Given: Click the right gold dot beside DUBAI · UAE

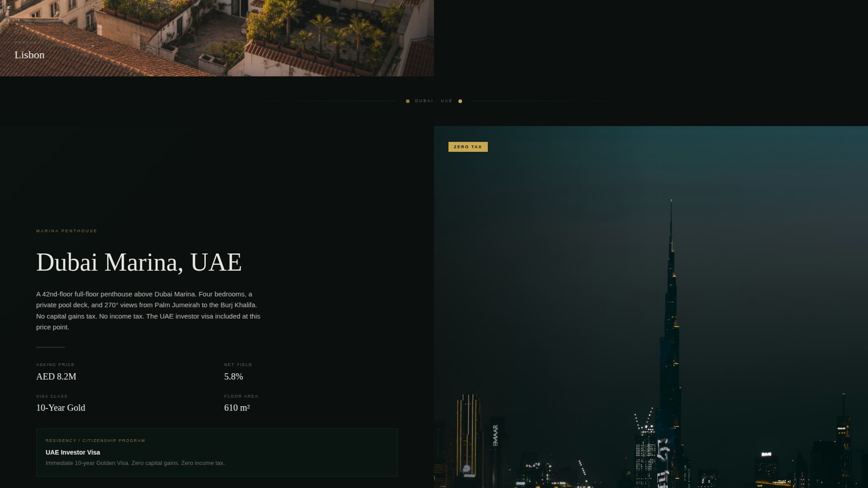Looking at the screenshot, I should (460, 101).
